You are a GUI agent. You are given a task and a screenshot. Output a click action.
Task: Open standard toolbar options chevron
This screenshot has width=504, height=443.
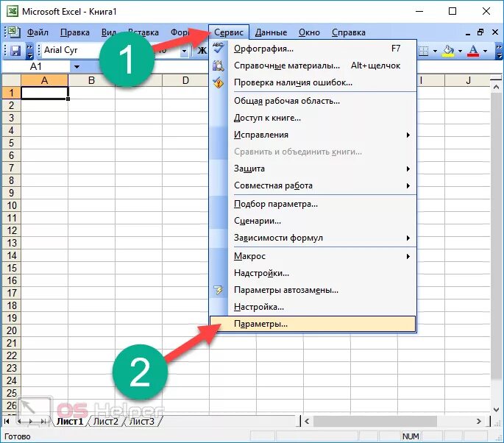[x=29, y=51]
